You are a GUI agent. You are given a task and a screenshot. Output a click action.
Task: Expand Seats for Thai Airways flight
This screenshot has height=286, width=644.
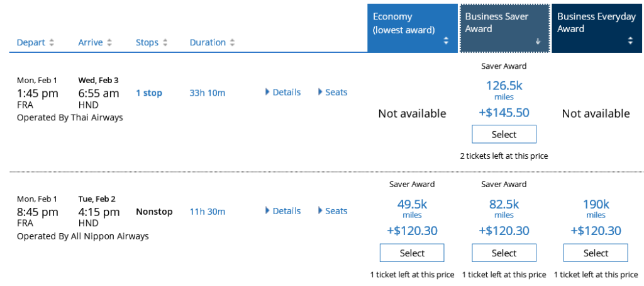333,93
